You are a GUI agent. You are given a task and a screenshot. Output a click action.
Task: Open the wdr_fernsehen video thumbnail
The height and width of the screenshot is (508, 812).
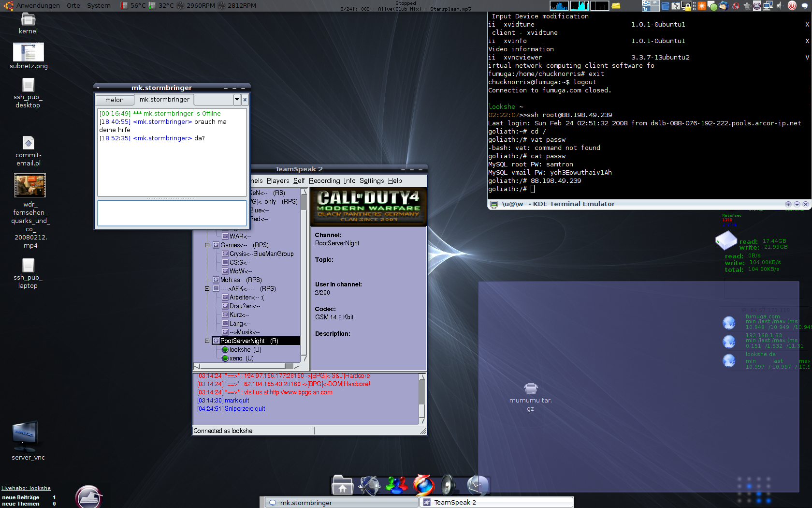click(x=30, y=185)
